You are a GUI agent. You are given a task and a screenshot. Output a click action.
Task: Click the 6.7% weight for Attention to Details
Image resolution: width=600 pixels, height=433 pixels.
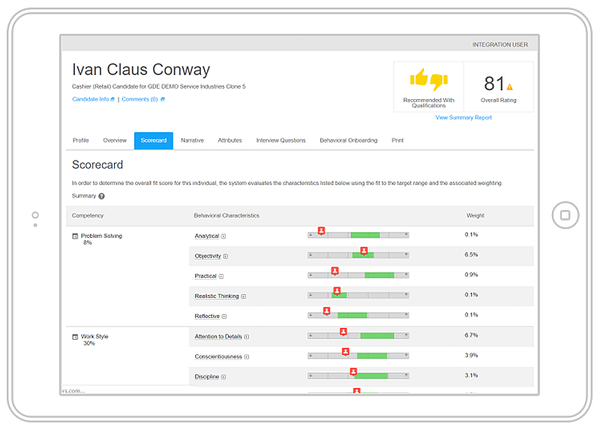[x=471, y=335]
